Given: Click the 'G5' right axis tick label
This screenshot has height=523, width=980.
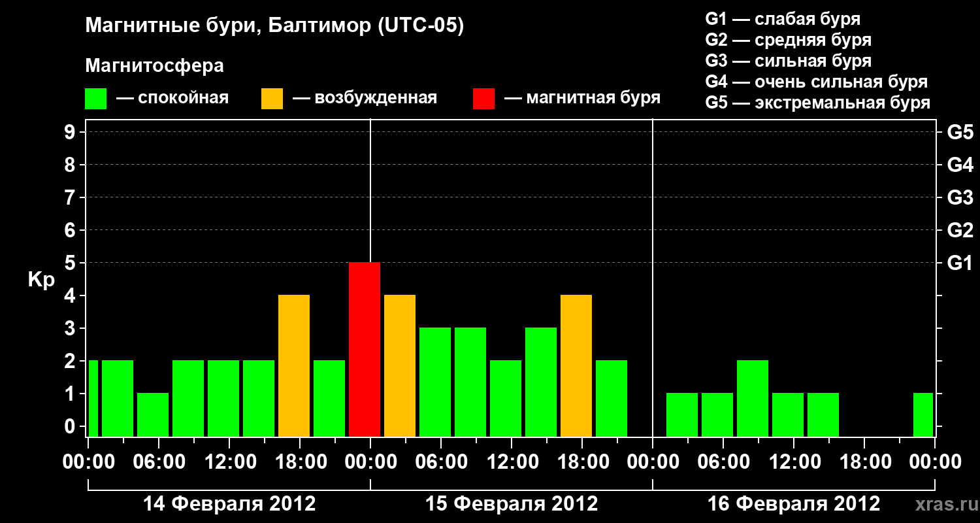Looking at the screenshot, I should tap(960, 132).
